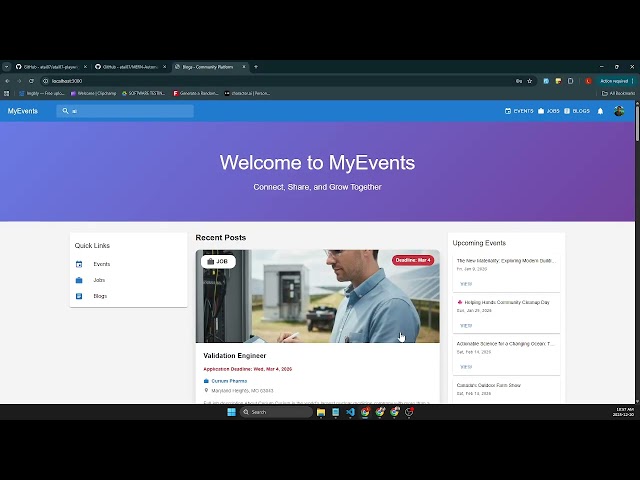Focus the site search input field

pos(125,111)
